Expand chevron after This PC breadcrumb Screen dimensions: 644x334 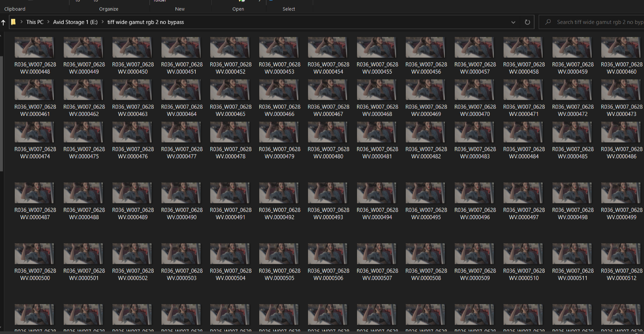pos(48,22)
